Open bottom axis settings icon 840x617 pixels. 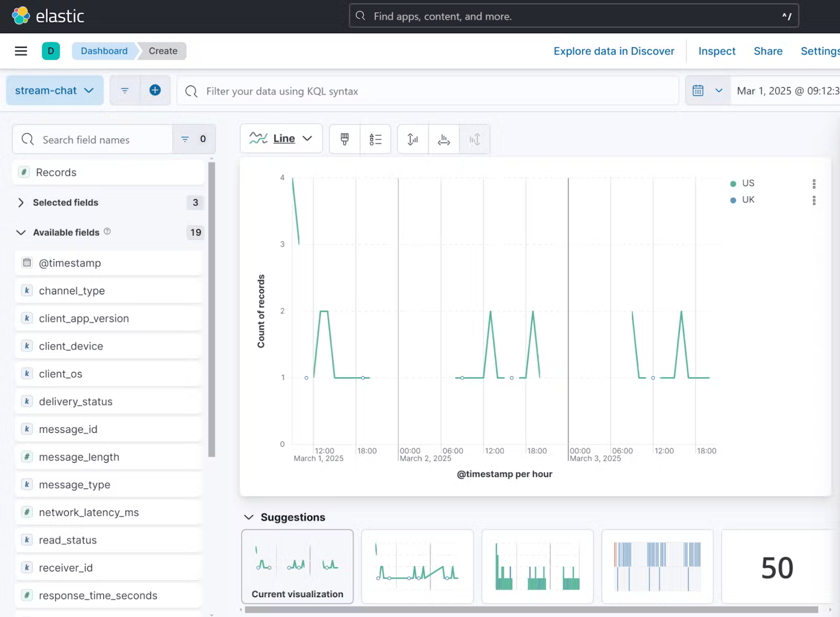pos(444,139)
